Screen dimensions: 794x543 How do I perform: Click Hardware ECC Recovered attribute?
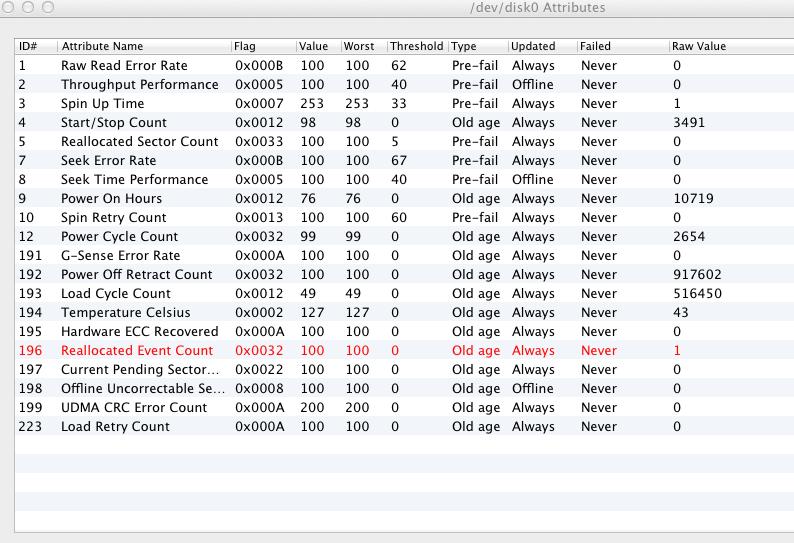point(139,331)
